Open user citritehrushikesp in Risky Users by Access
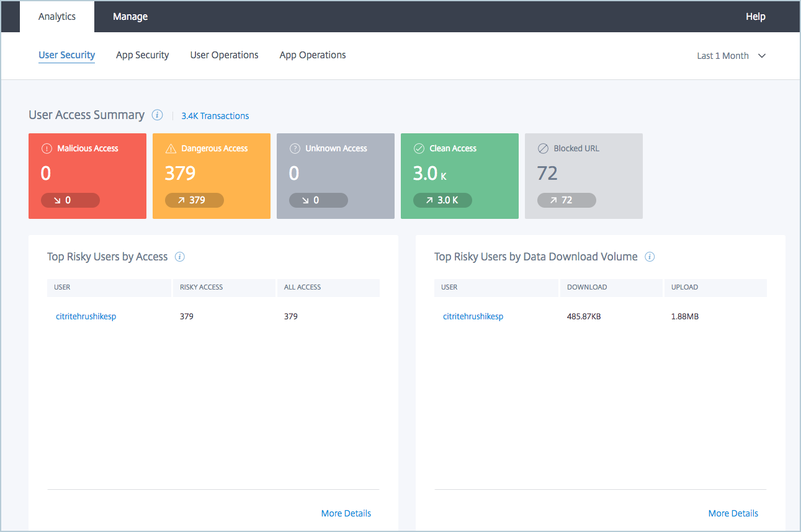This screenshot has width=801, height=532. pyautogui.click(x=86, y=316)
